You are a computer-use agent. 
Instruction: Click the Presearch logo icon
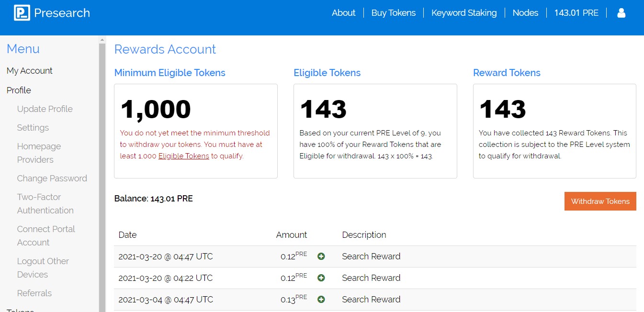pos(22,13)
